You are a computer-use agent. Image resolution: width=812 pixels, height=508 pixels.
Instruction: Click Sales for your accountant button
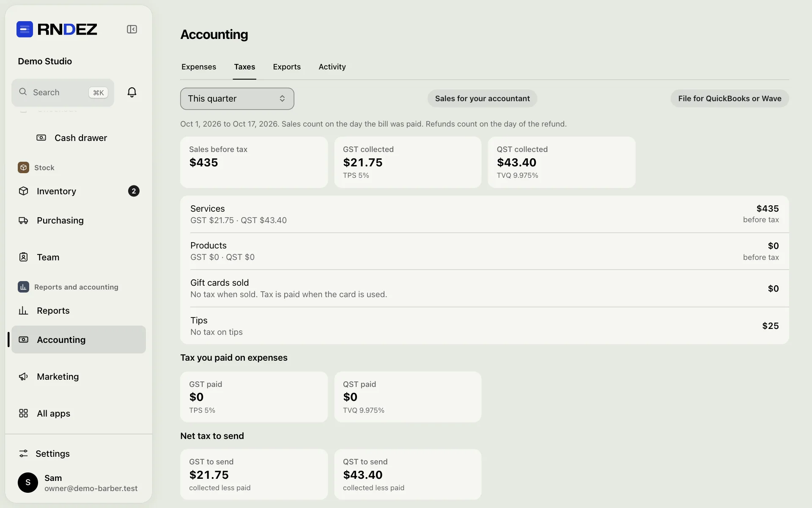pyautogui.click(x=483, y=99)
